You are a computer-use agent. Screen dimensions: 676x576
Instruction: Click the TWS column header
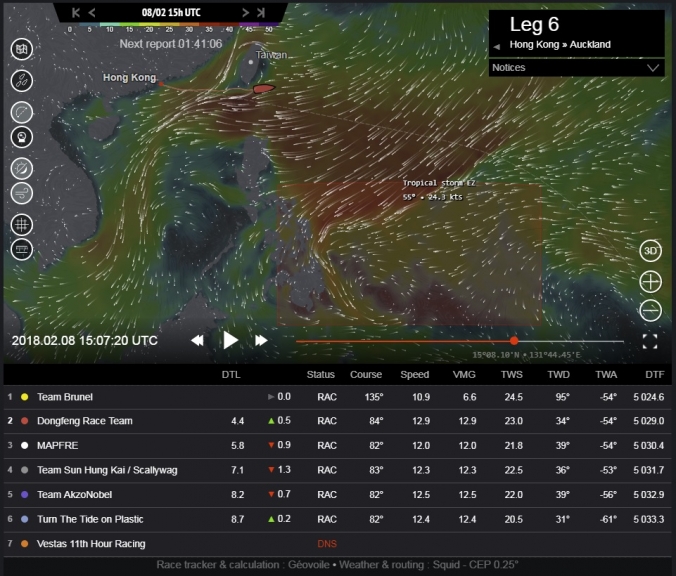pos(512,375)
